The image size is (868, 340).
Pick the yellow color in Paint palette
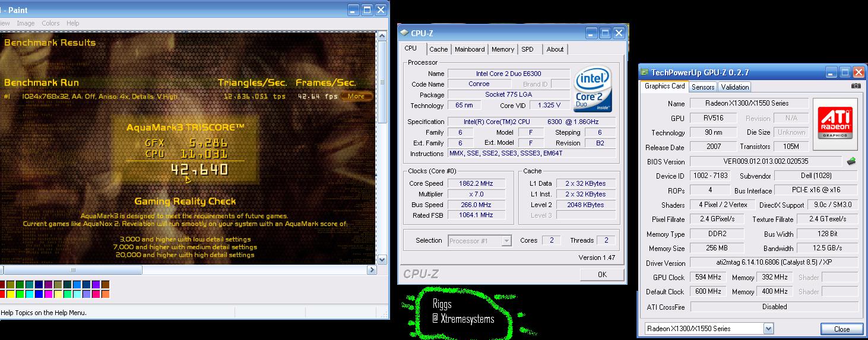pyautogui.click(x=11, y=294)
